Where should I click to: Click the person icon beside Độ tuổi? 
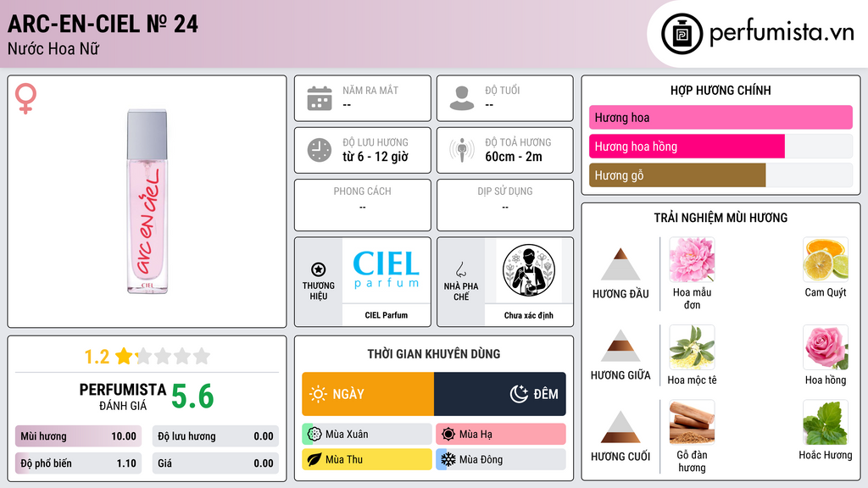(462, 98)
